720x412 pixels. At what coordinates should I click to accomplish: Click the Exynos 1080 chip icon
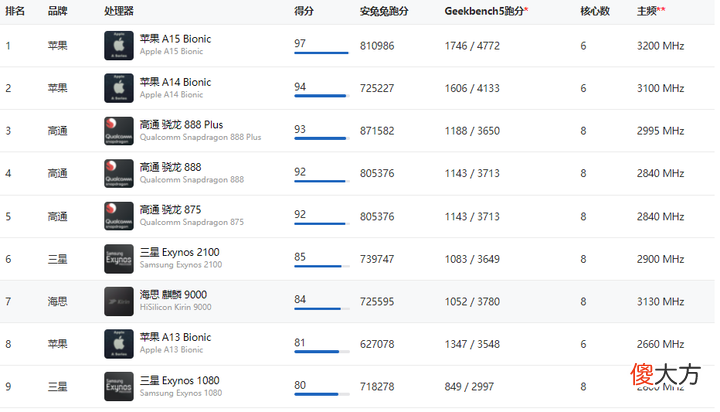coord(119,386)
